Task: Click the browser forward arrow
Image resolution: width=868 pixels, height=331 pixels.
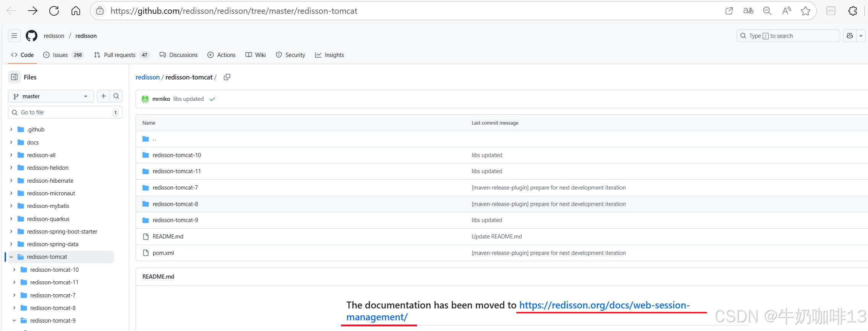Action: coord(32,11)
